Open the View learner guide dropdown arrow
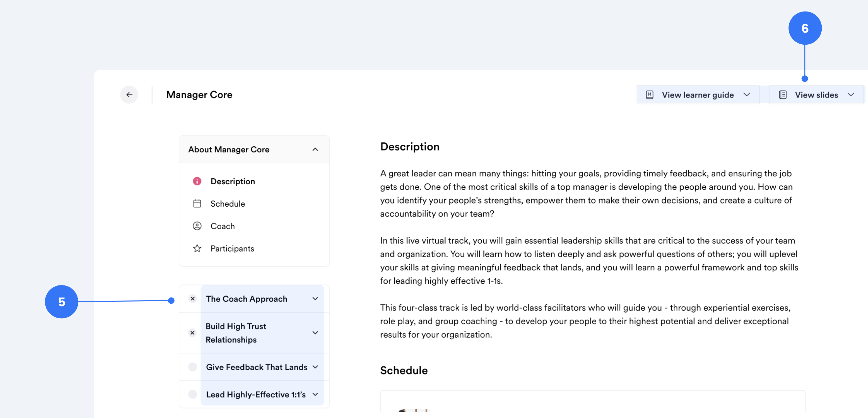 point(747,95)
